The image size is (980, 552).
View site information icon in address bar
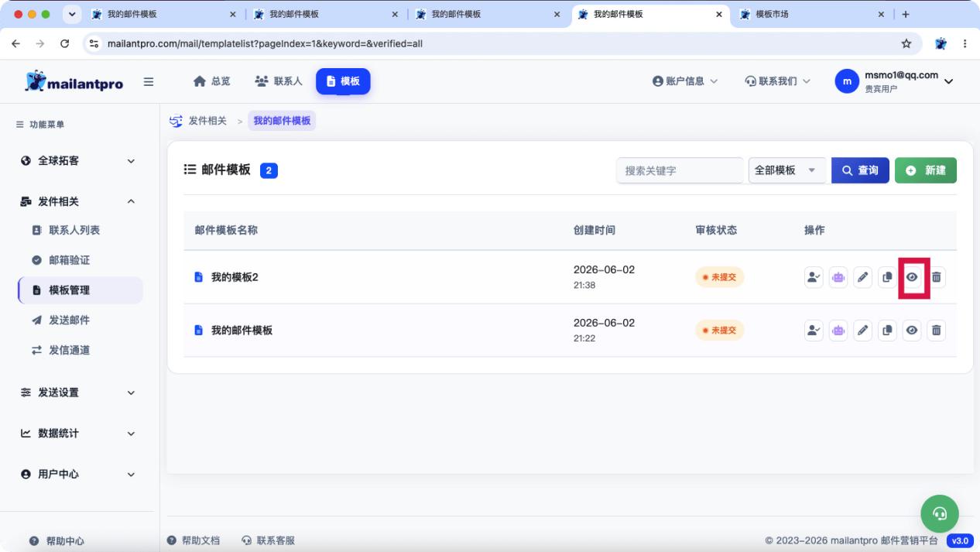[94, 43]
